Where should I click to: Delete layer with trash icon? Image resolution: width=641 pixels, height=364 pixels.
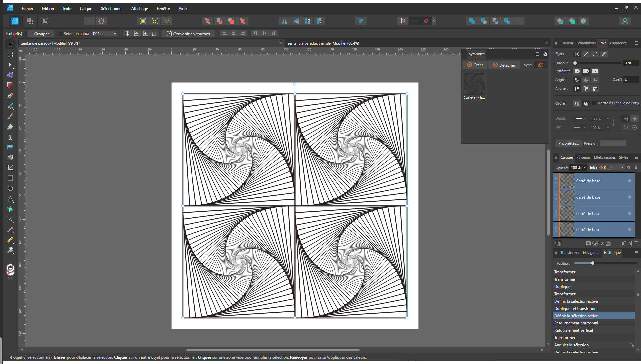[636, 243]
